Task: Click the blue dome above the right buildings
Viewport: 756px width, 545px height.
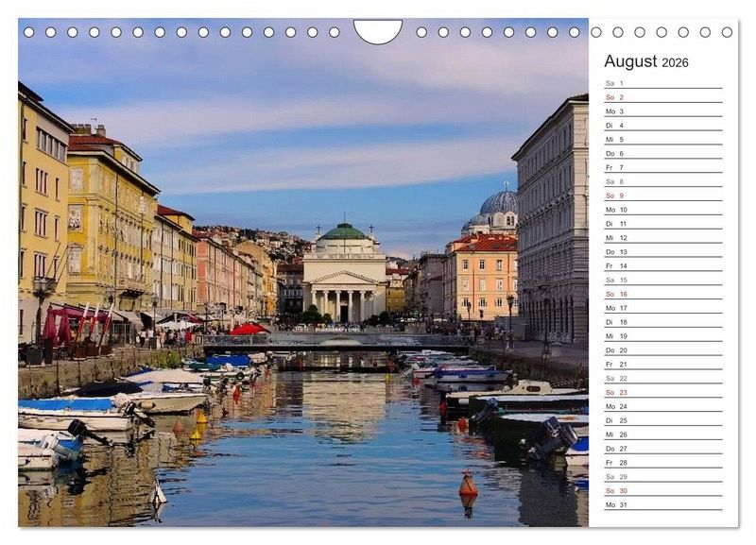Action: pyautogui.click(x=499, y=202)
